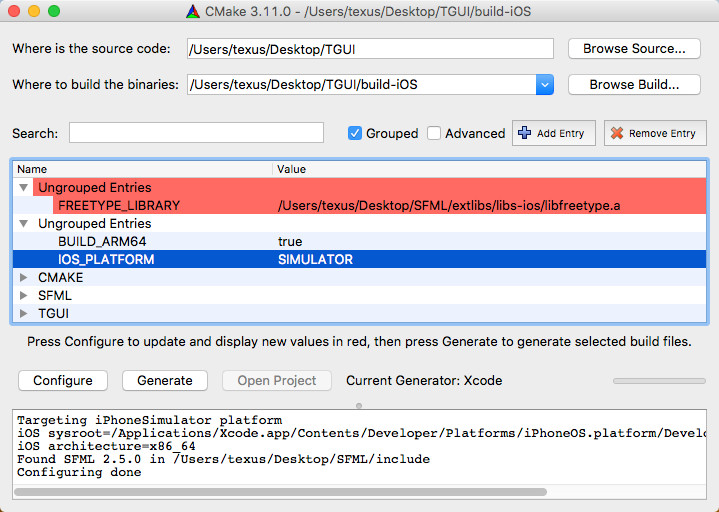Viewport: 719px width, 512px height.
Task: Minimize the window with yellow button
Action: [x=34, y=11]
